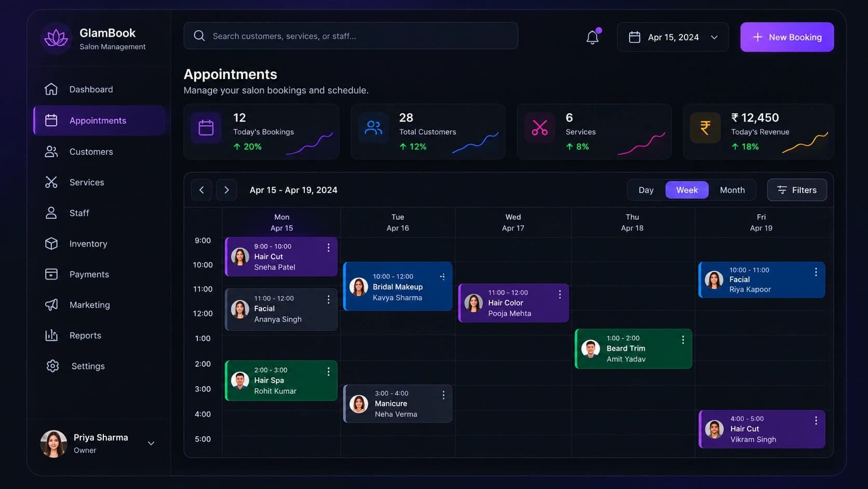Go to the next week
Viewport: 868px width, 489px height.
[x=226, y=190]
